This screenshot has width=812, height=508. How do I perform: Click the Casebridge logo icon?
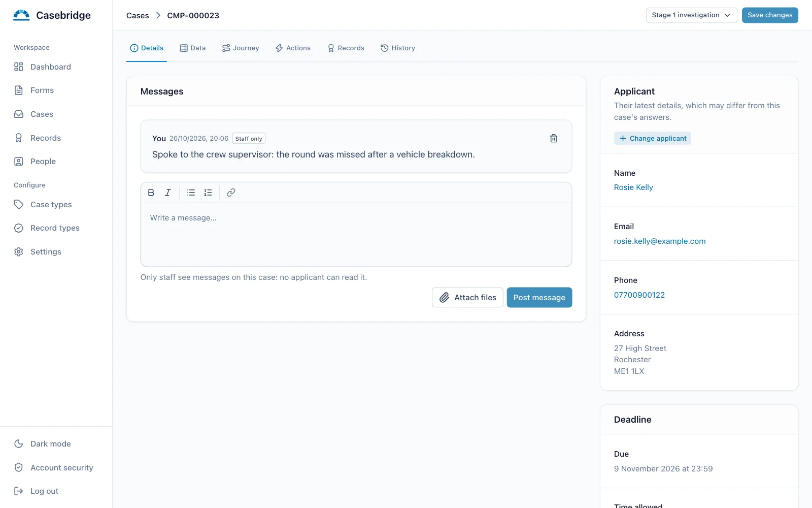(x=21, y=15)
